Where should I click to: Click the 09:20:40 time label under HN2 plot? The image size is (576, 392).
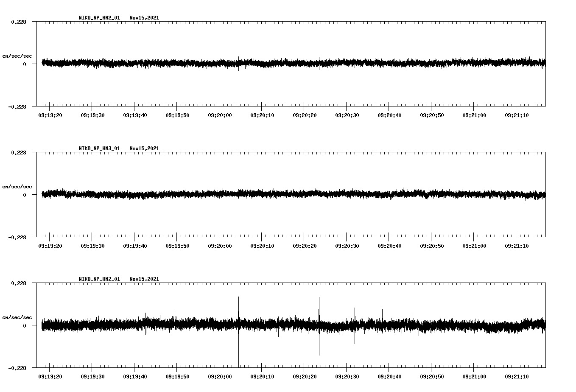pyautogui.click(x=389, y=115)
